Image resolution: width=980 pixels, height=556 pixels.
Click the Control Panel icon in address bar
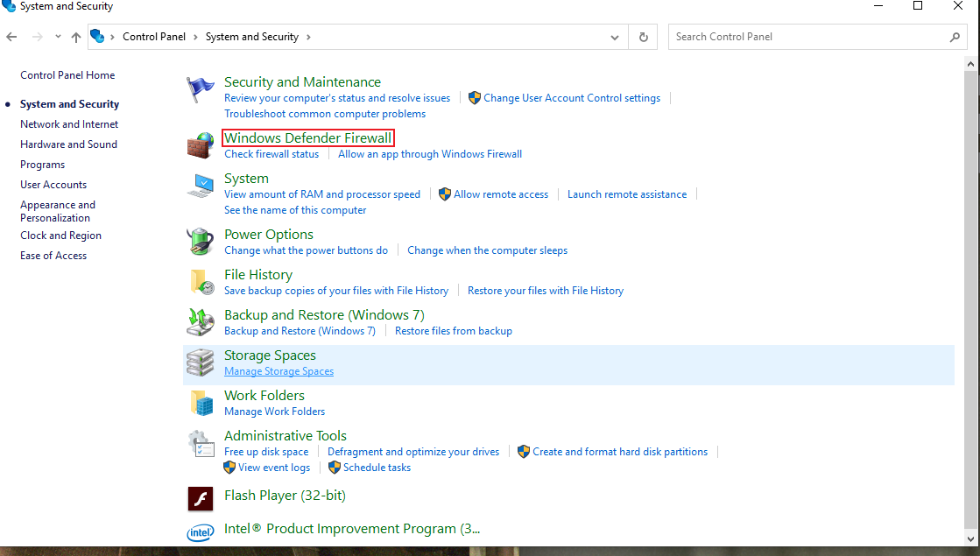(97, 36)
